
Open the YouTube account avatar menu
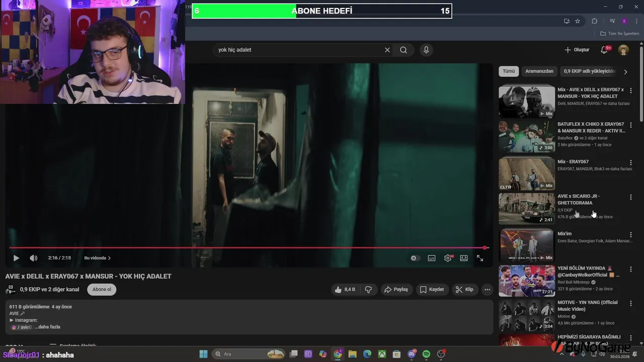pyautogui.click(x=623, y=50)
